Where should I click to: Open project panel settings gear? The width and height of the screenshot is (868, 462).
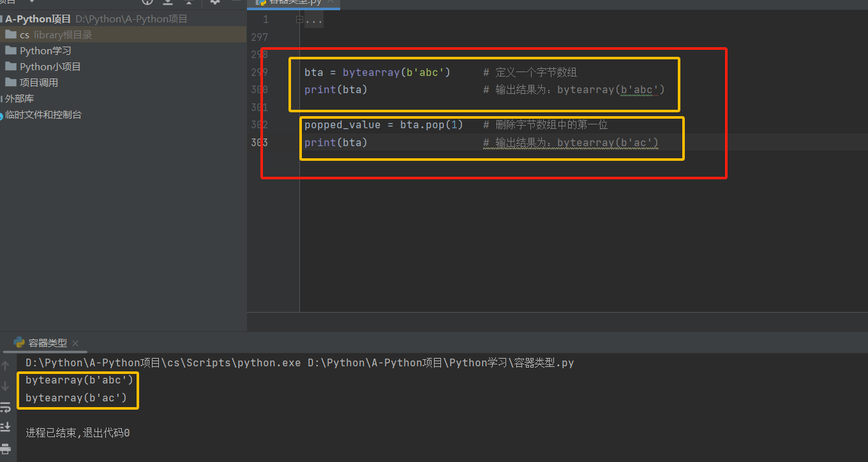[x=215, y=2]
